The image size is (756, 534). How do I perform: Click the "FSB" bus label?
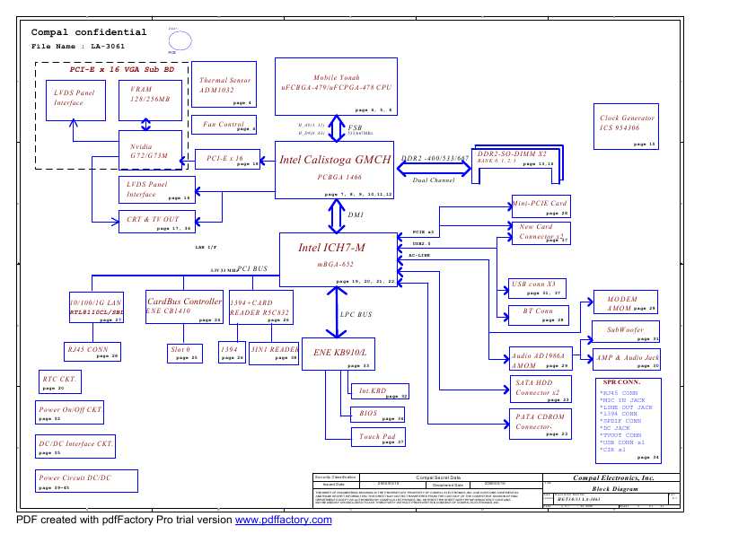pos(355,127)
